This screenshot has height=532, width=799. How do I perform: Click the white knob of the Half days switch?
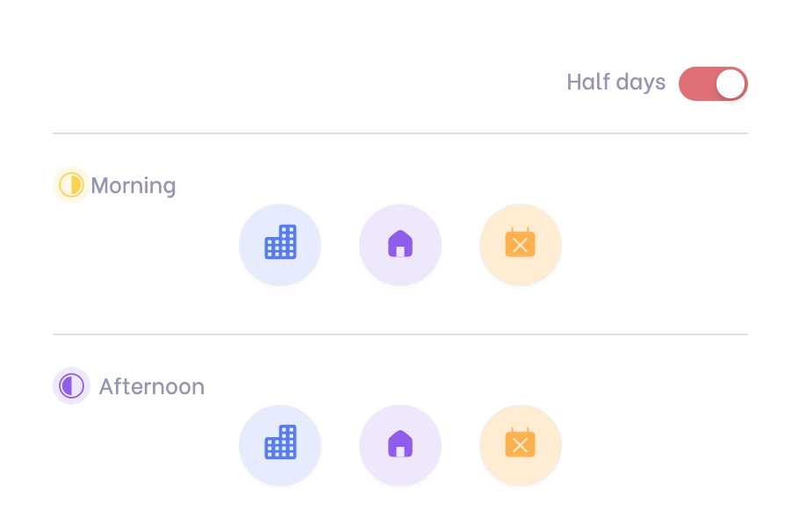click(731, 83)
